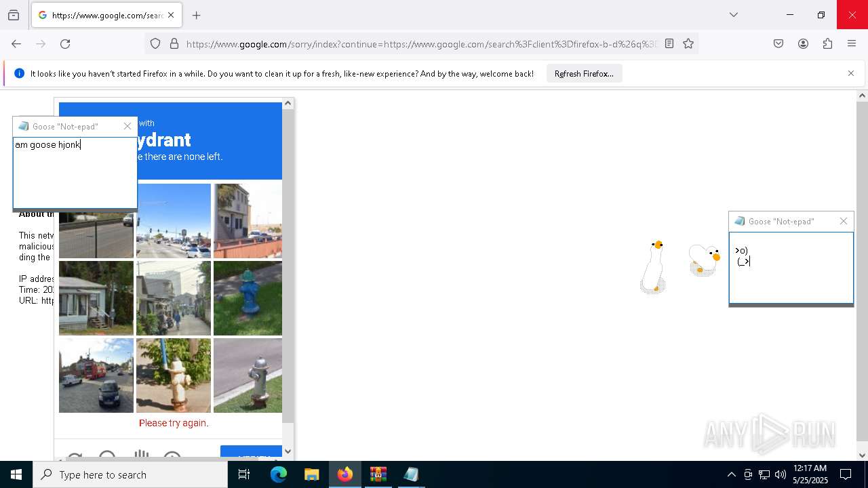Select the fence and road captcha tile
Screen dimensions: 868x488
(x=96, y=234)
